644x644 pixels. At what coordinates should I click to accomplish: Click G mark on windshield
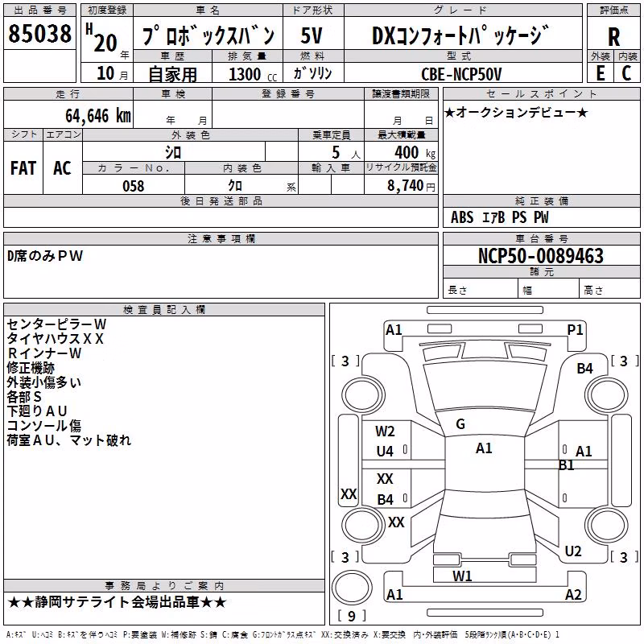(460, 424)
